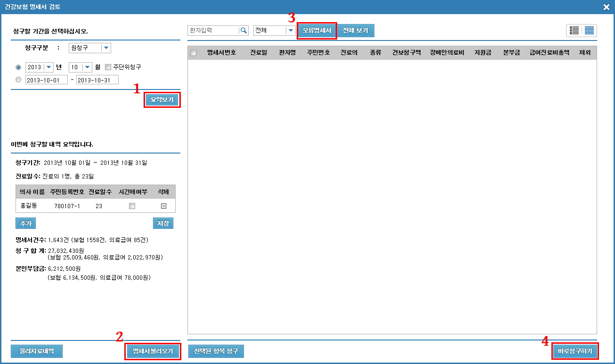The height and width of the screenshot is (364, 615).
Task: Click the patient search magnifier icon
Action: pyautogui.click(x=243, y=31)
